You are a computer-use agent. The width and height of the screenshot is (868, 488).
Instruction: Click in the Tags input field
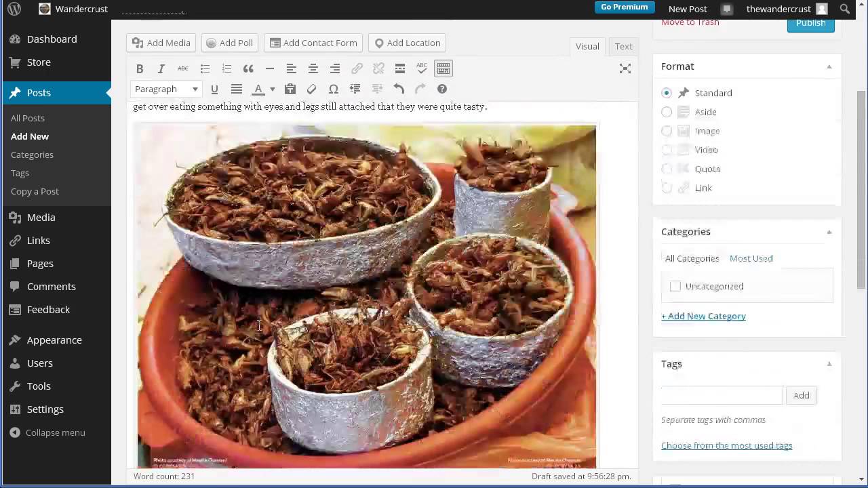(722, 395)
